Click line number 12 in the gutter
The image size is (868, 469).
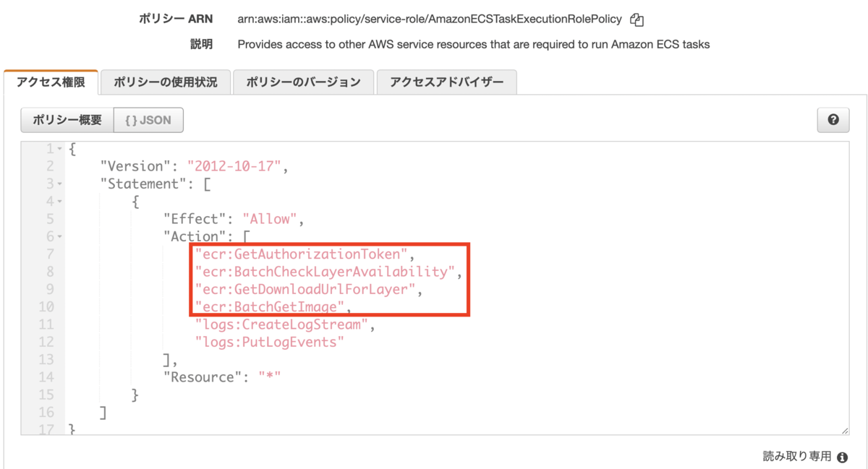pyautogui.click(x=46, y=342)
